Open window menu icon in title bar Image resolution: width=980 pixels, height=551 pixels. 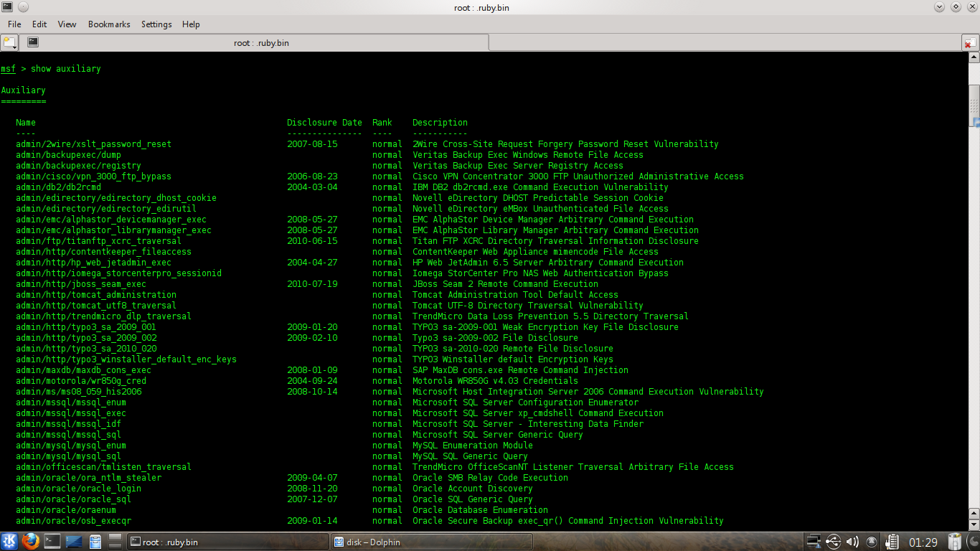click(x=6, y=7)
